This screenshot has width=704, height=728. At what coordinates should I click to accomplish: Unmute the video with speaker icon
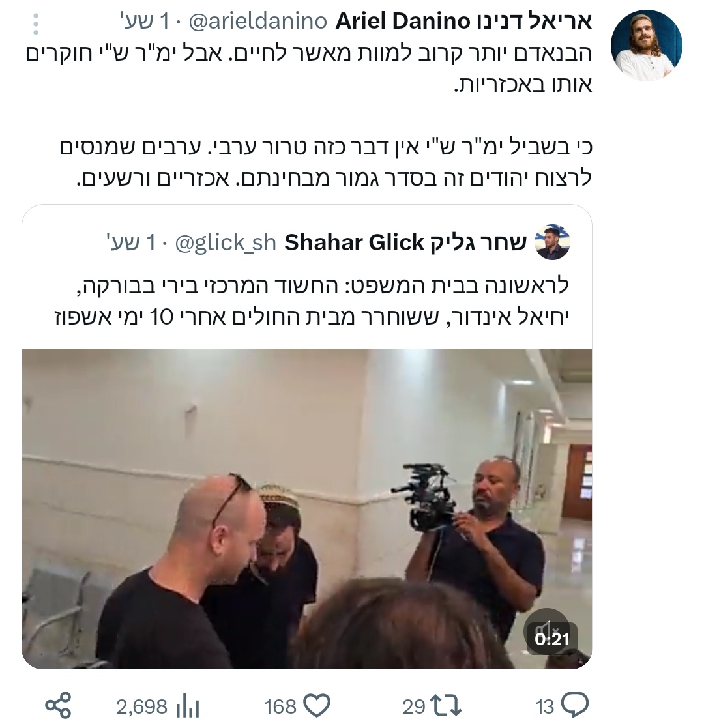pos(547,630)
